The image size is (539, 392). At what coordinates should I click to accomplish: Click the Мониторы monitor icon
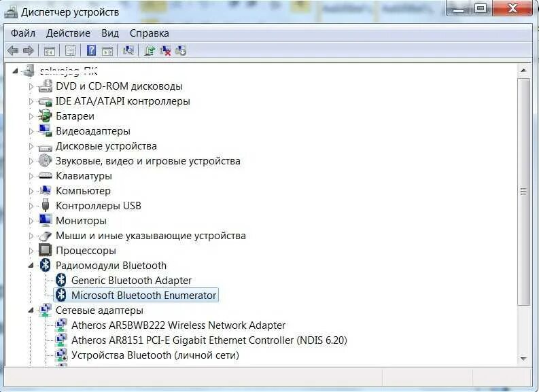coord(45,220)
